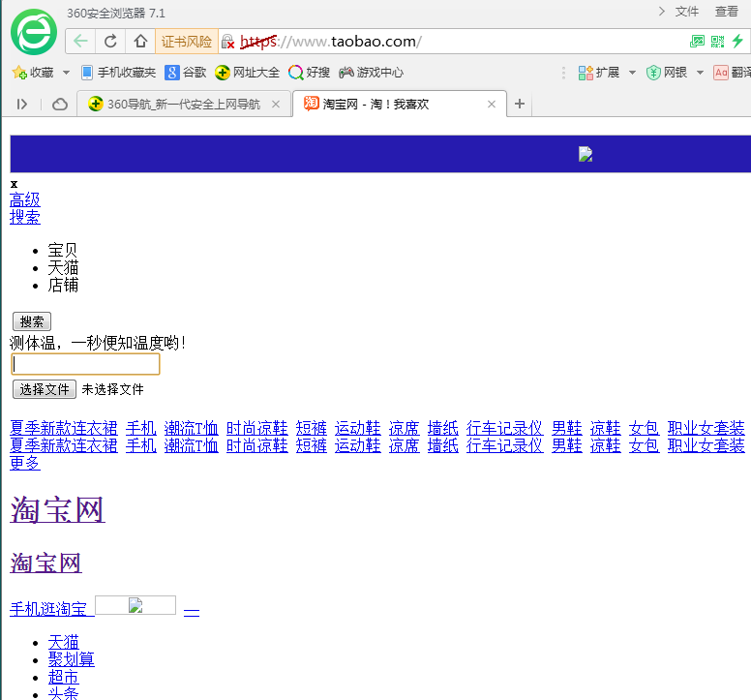The image size is (751, 700).
Task: Select the 淘宝网 - 淘！我喜欢 tab
Action: (399, 104)
